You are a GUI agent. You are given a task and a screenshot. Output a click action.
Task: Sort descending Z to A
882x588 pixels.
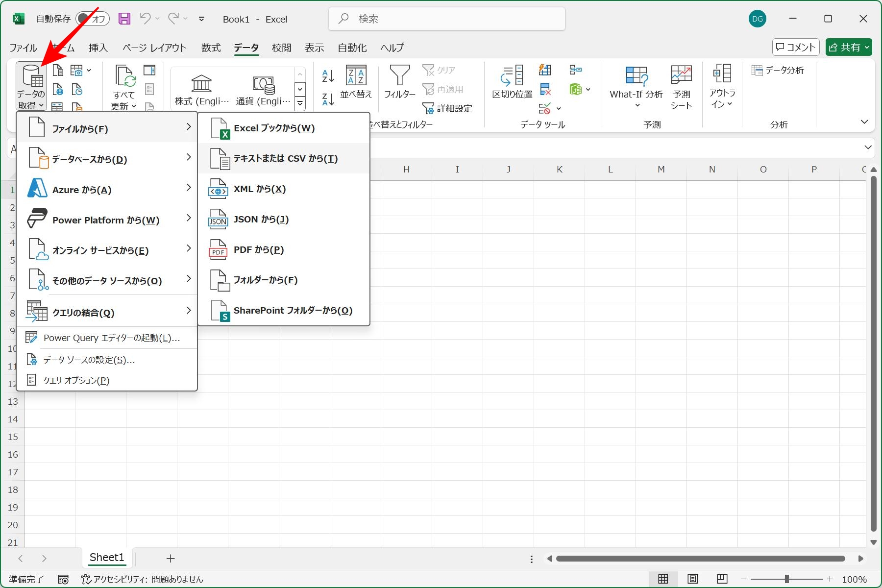[328, 99]
